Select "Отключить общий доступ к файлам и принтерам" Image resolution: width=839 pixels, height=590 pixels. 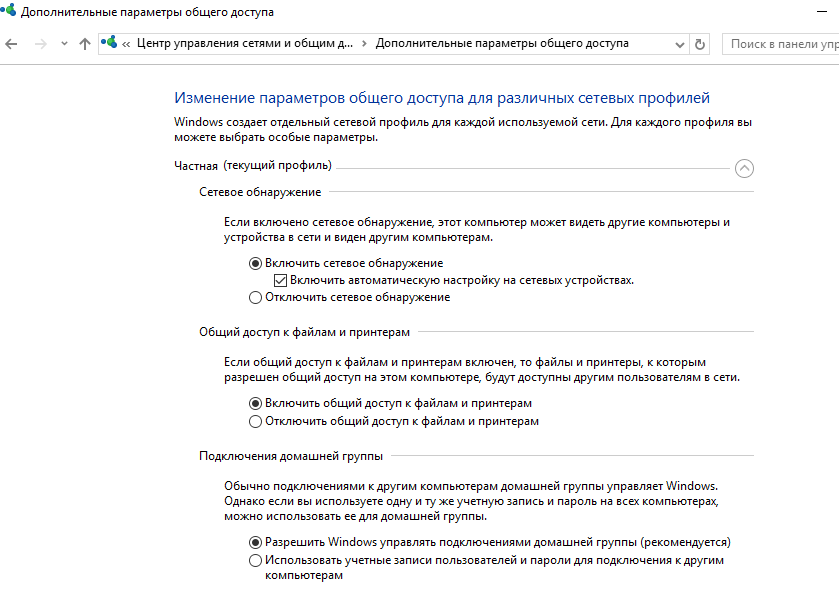tap(256, 422)
